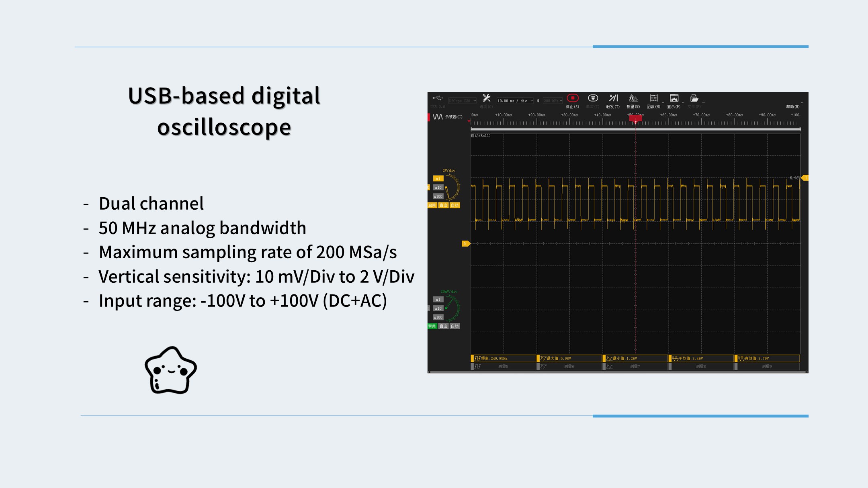Open the 10.00 ms / div timebase dropdown
This screenshot has width=868, height=488.
click(x=515, y=101)
